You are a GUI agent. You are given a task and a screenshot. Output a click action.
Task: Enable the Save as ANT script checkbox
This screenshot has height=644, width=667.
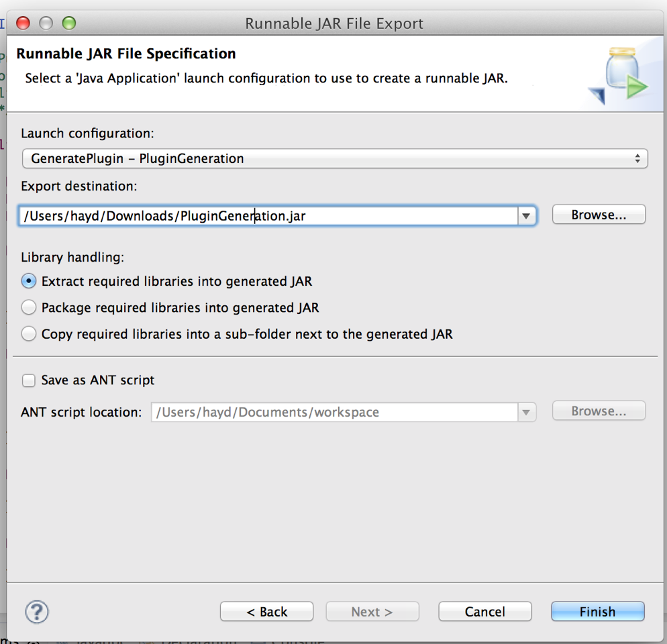[29, 380]
